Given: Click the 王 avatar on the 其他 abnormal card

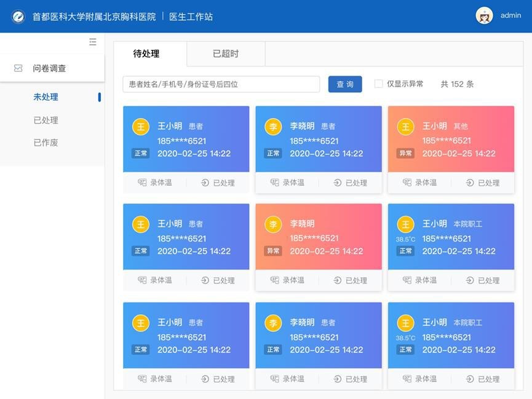Looking at the screenshot, I should point(405,127).
